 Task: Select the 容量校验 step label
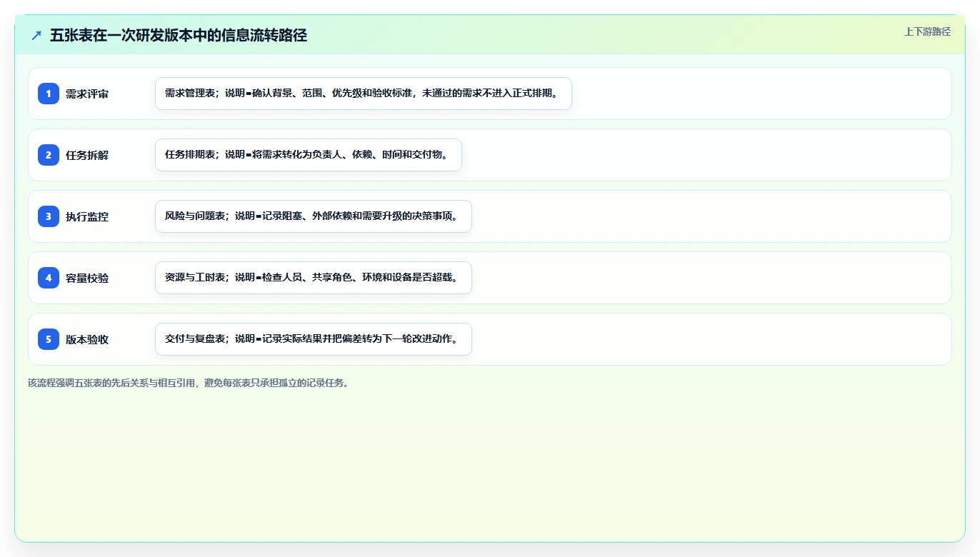(x=87, y=278)
